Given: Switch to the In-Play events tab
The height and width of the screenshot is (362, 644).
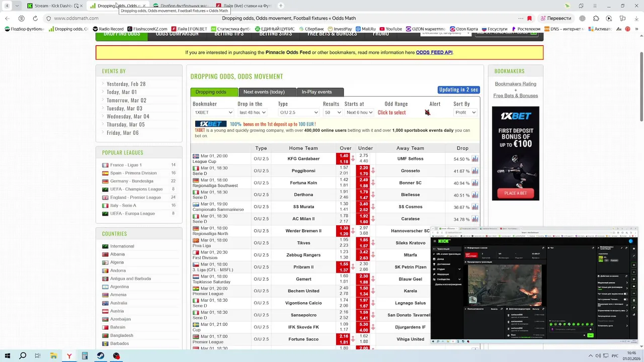Looking at the screenshot, I should click(320, 92).
